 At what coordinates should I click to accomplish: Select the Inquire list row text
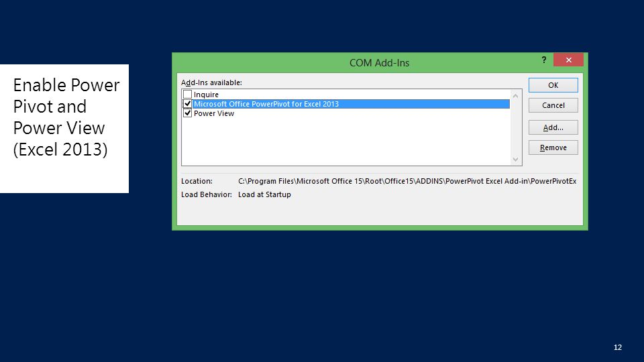coord(206,95)
